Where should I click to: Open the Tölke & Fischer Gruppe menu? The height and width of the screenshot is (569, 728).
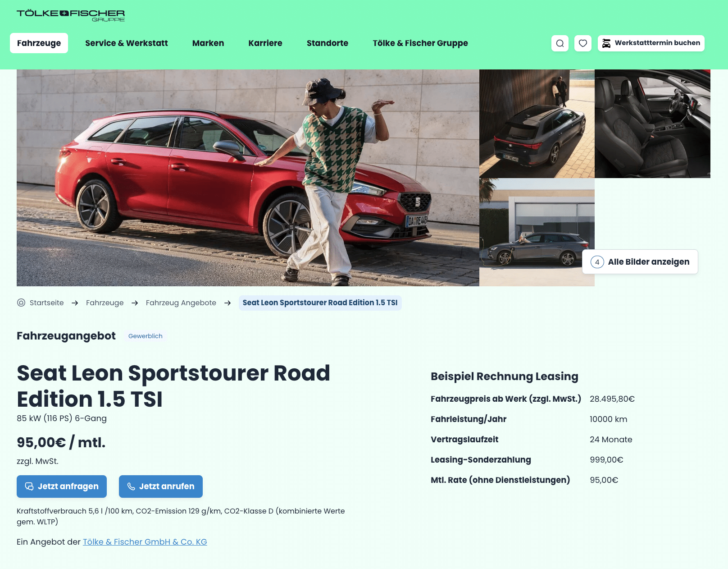(420, 43)
